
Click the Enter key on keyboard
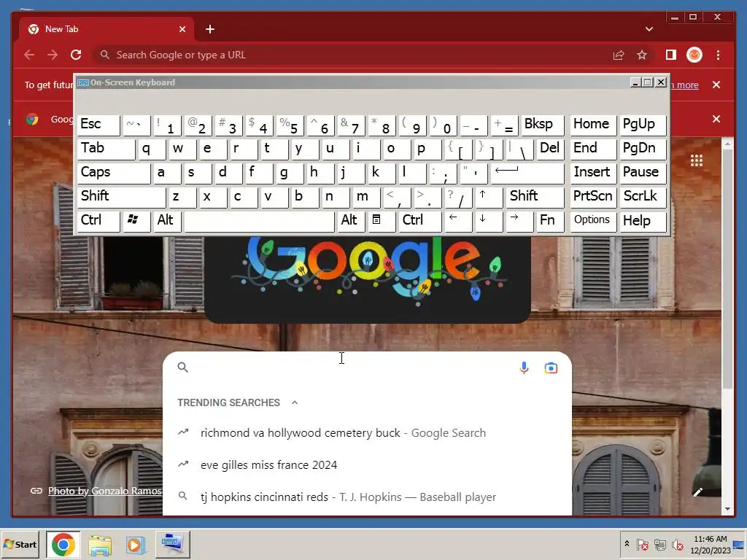coord(527,173)
